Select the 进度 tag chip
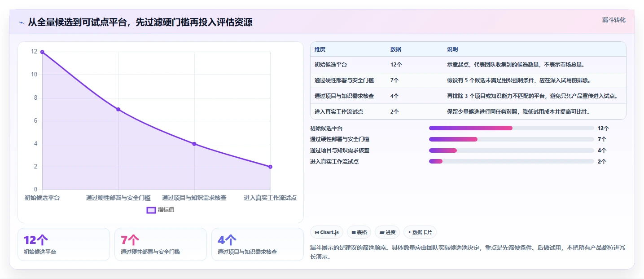 (387, 232)
